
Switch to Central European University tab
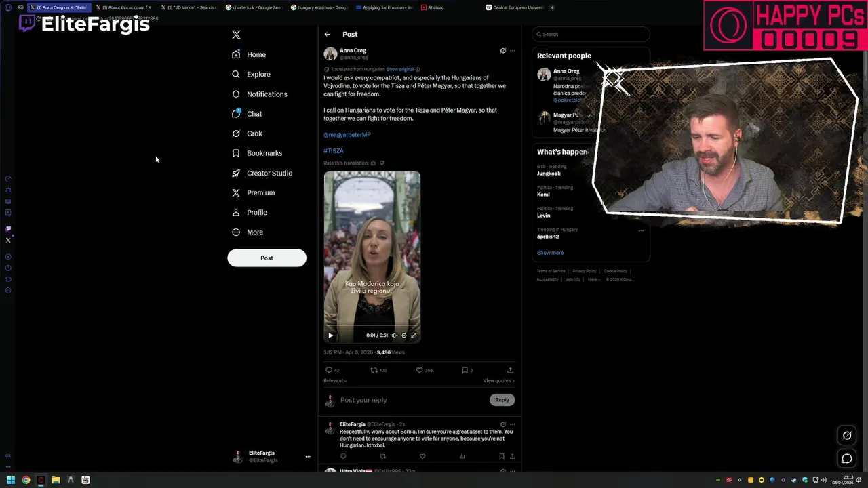click(515, 7)
